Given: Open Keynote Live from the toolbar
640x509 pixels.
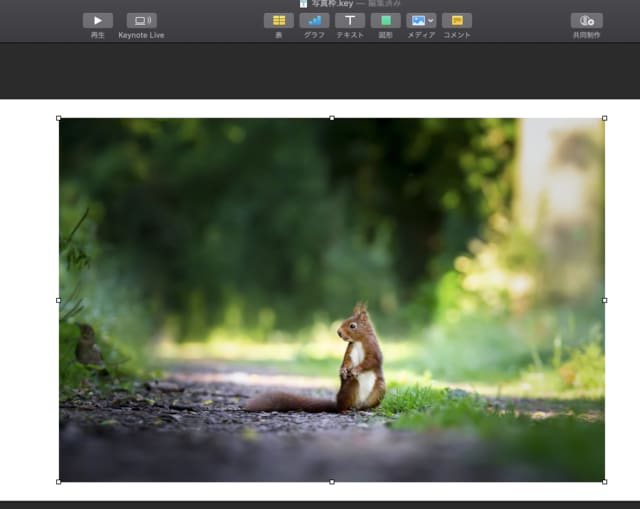Looking at the screenshot, I should [x=141, y=20].
